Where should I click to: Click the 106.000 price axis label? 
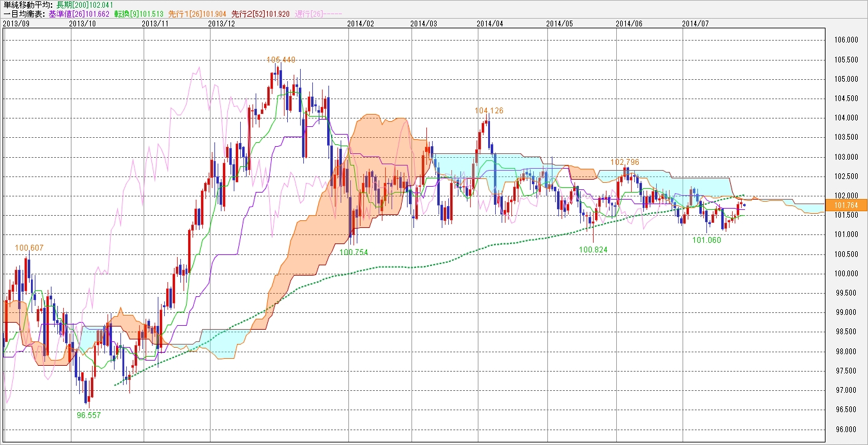[845, 40]
